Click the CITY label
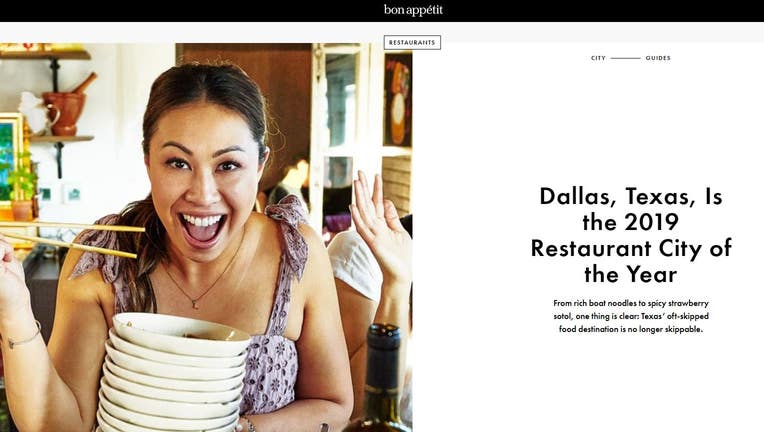764x432 pixels. click(598, 58)
